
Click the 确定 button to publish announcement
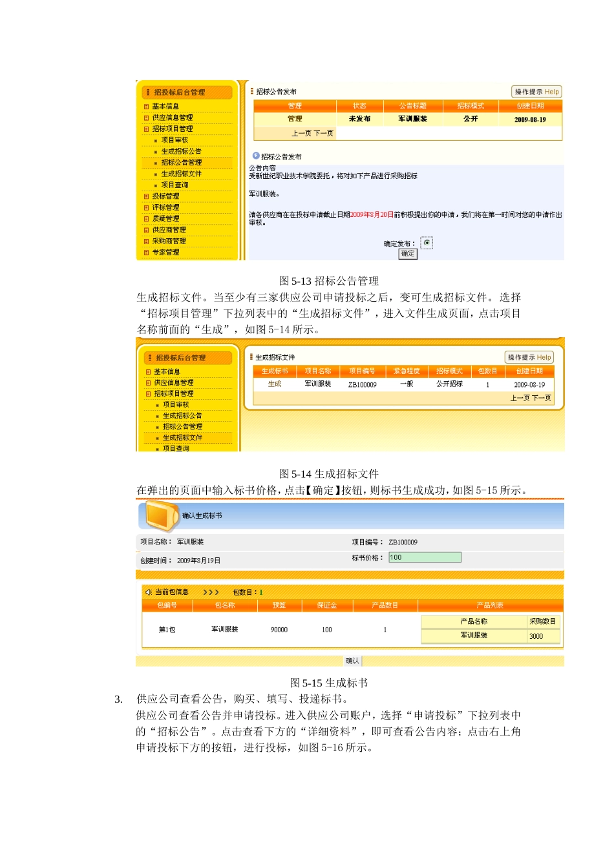[x=408, y=254]
